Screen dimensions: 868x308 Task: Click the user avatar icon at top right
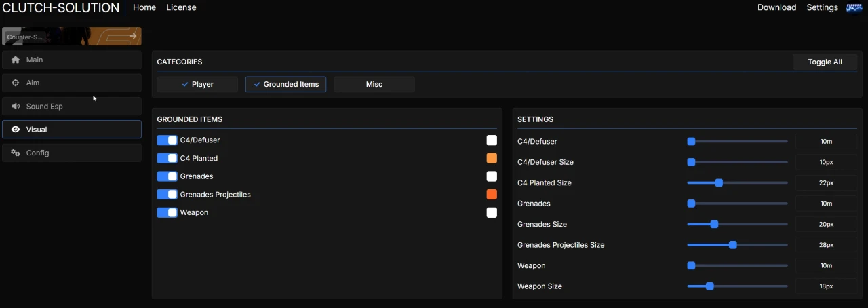coord(854,7)
